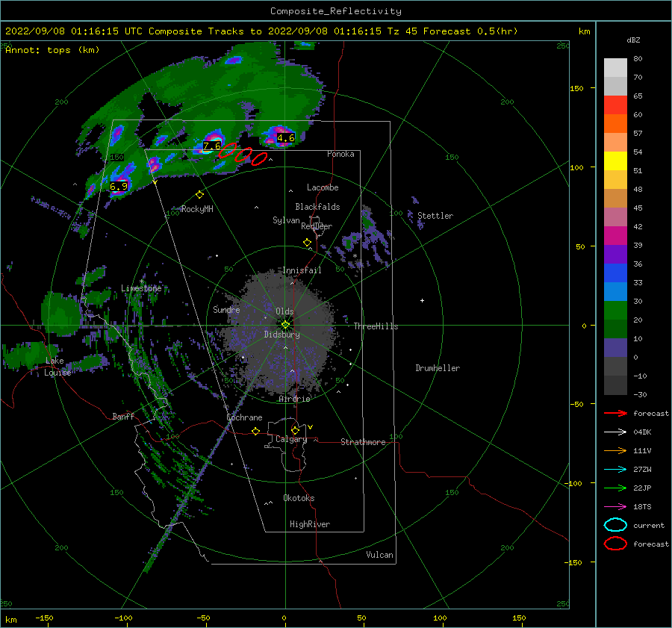This screenshot has height=628, width=672.
Task: Click the Calgary city label
Action: (x=291, y=439)
